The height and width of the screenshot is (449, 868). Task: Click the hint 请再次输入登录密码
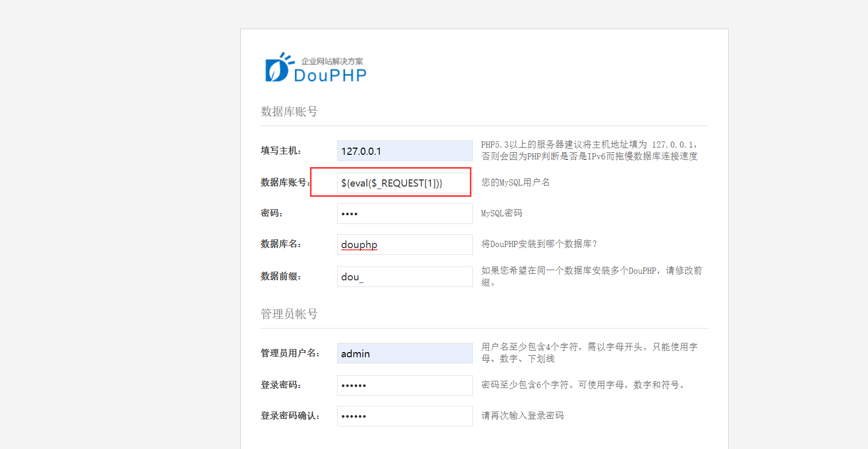[522, 416]
